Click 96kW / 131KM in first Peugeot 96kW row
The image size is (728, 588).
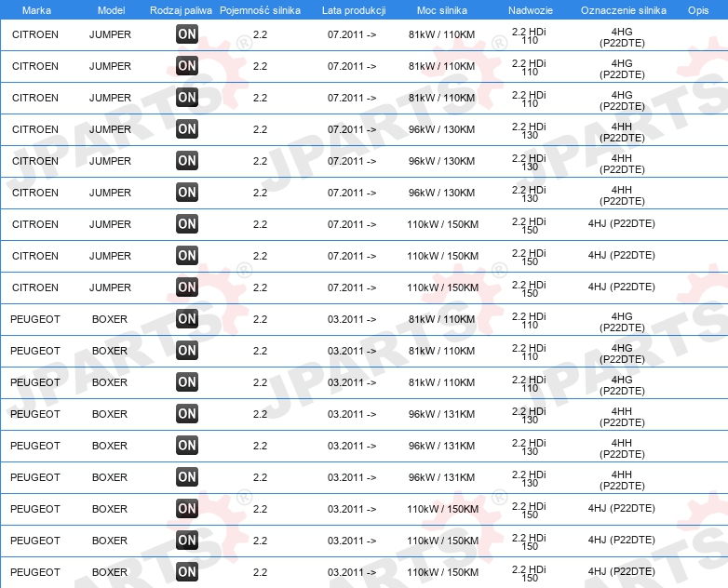point(441,414)
